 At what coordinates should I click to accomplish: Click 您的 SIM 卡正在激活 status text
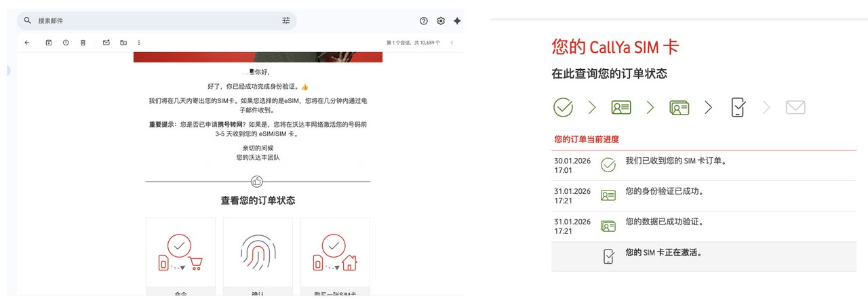663,252
